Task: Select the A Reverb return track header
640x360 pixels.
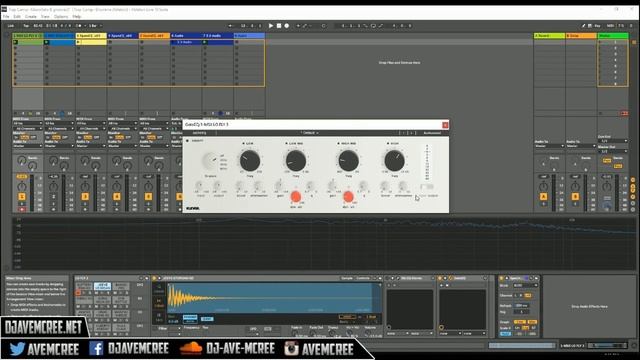Action: [x=549, y=36]
